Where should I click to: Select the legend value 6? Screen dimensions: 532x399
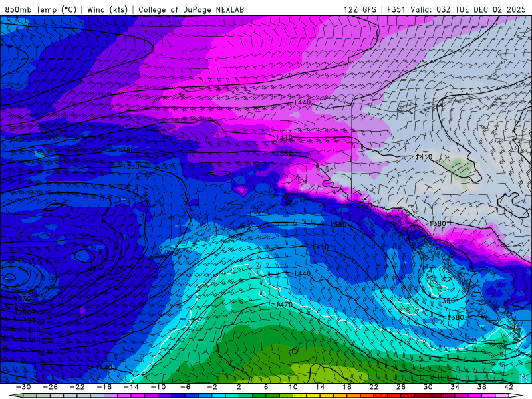tap(265, 387)
